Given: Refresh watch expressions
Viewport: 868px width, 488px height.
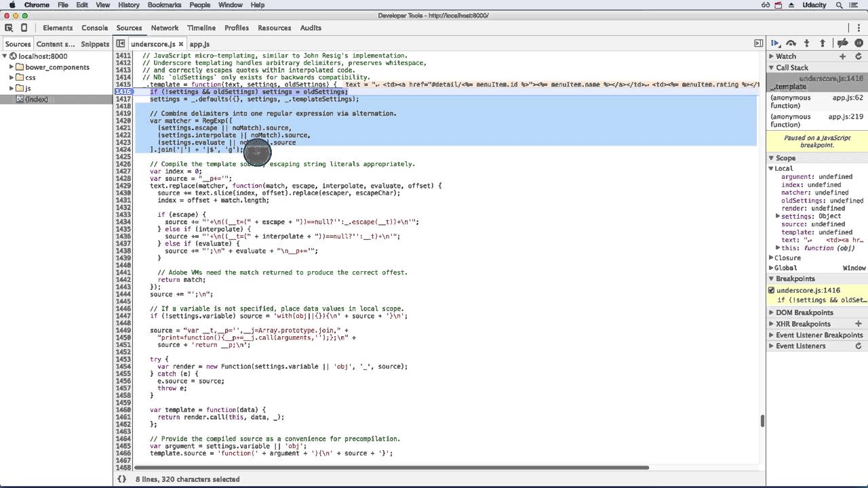Looking at the screenshot, I should pyautogui.click(x=859, y=56).
